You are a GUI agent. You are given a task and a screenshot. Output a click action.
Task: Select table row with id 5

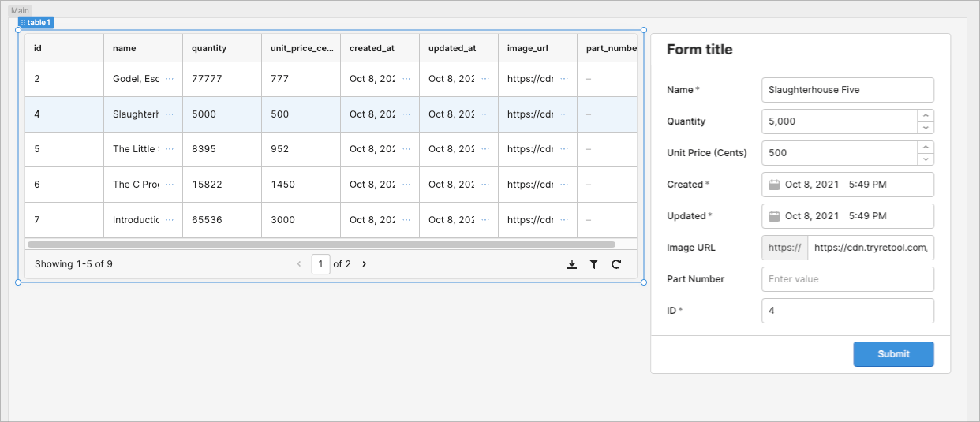[x=331, y=149]
